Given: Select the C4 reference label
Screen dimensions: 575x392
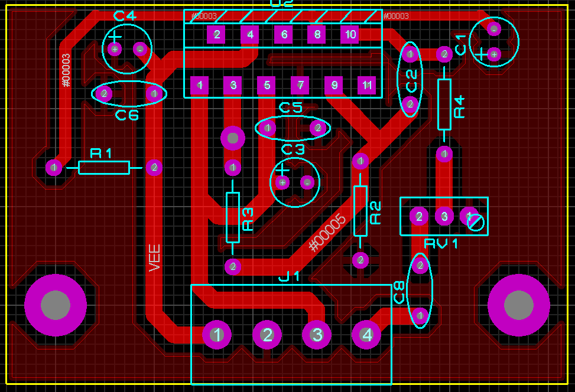Looking at the screenshot, I should [x=125, y=16].
